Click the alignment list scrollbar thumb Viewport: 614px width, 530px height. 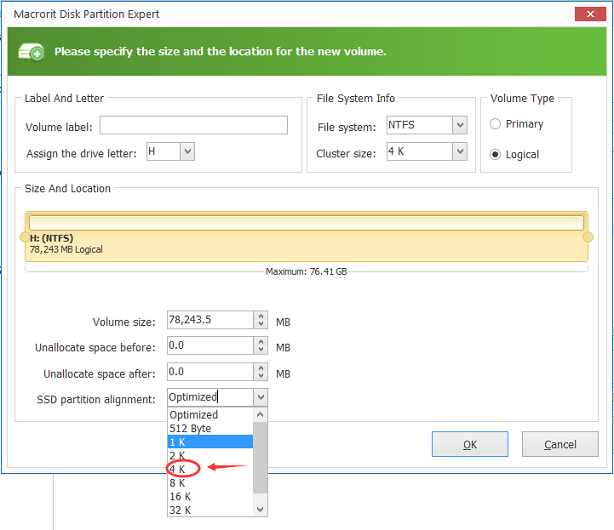pyautogui.click(x=260, y=458)
